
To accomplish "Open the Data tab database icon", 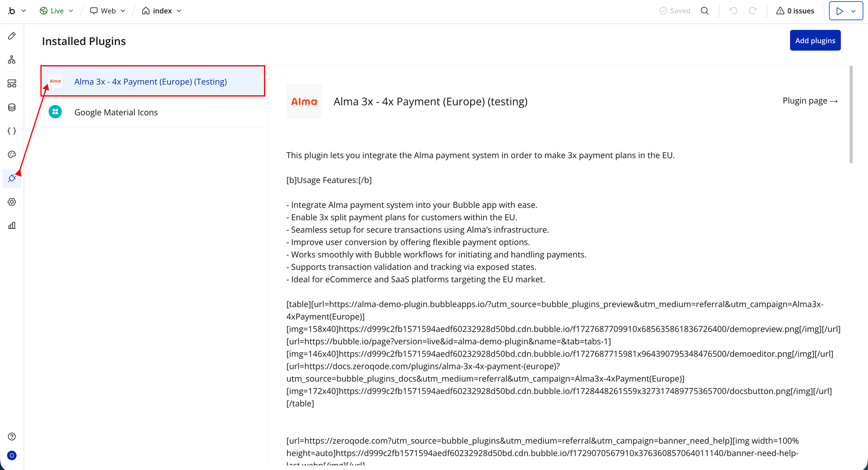I will 12,107.
